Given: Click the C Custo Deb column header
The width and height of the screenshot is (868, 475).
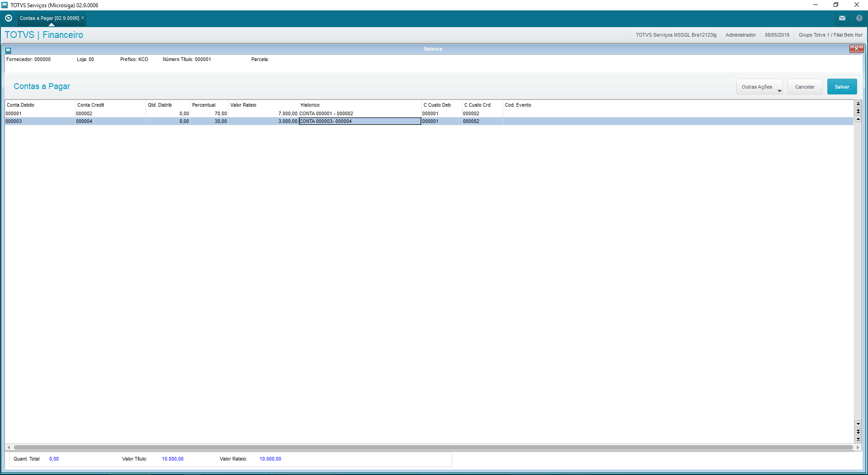Looking at the screenshot, I should [442, 105].
